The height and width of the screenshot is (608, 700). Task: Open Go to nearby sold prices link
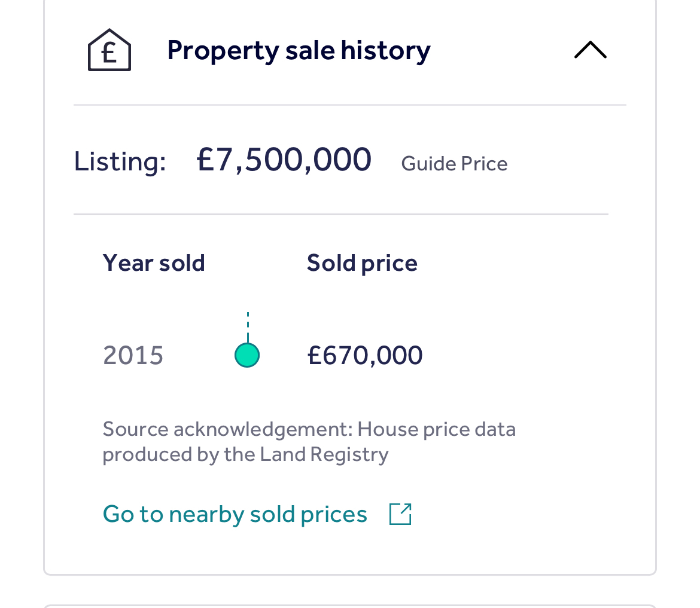(235, 514)
